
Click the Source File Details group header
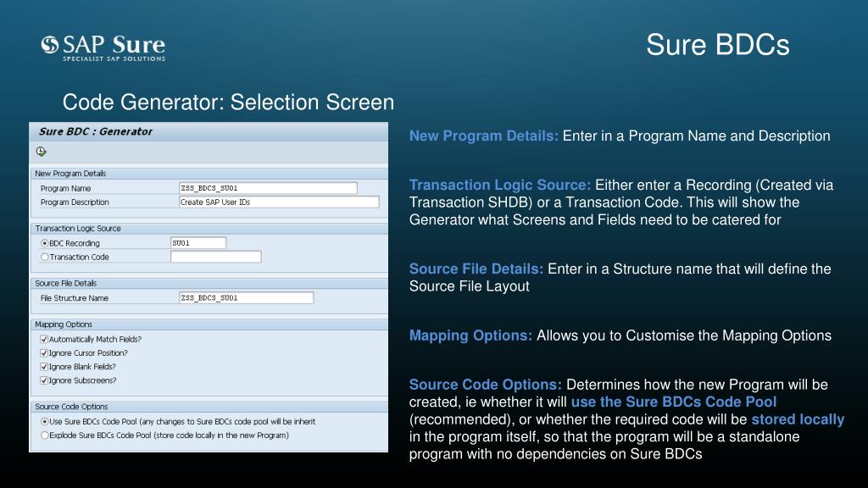(x=209, y=283)
